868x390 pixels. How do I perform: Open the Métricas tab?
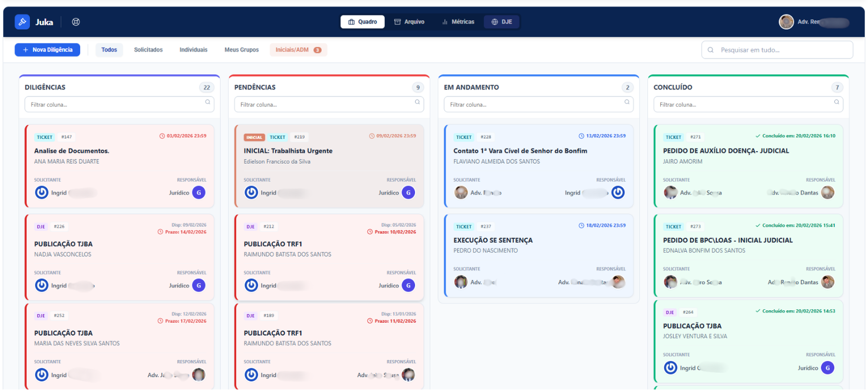coord(458,22)
